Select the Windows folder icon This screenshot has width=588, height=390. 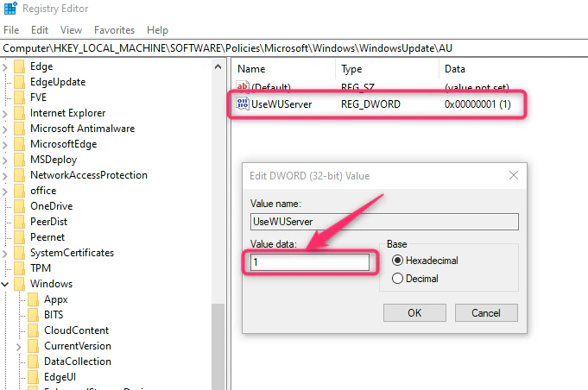[x=19, y=284]
